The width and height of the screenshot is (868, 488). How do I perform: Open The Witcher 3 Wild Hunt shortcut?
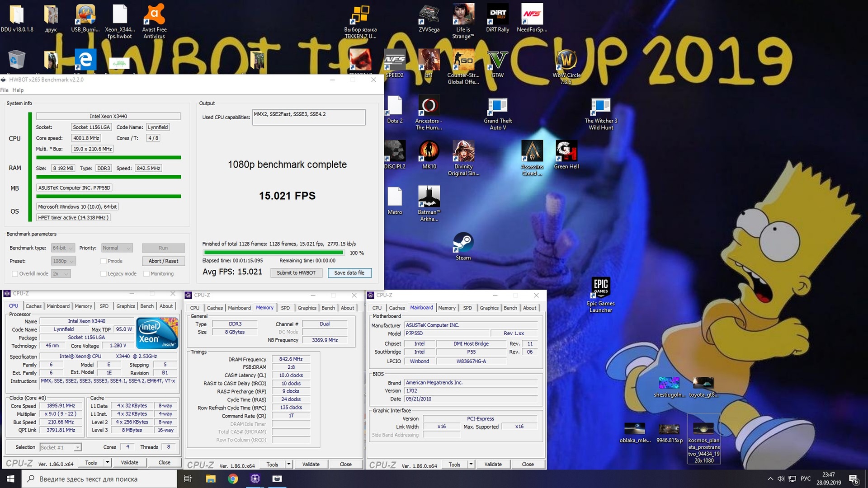pos(600,114)
